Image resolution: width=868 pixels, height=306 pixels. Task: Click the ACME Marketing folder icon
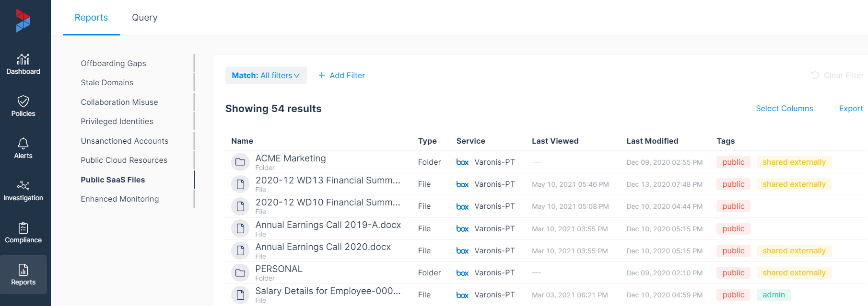tap(240, 162)
